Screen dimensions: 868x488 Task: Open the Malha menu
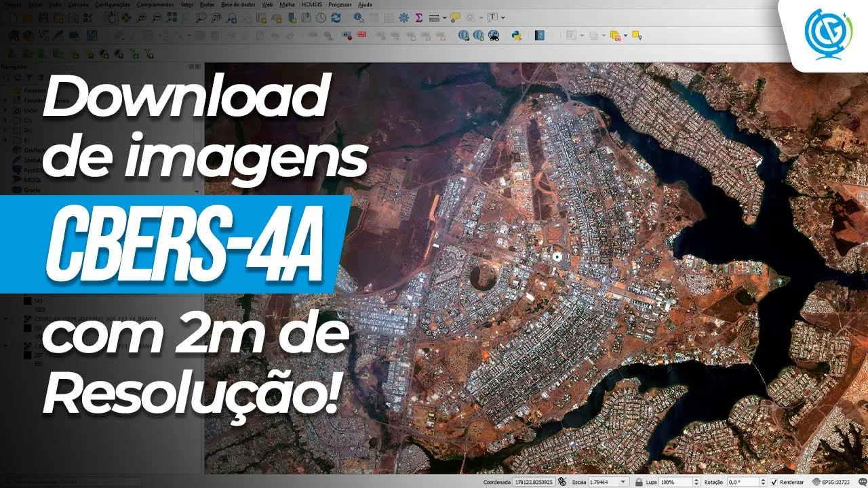point(287,5)
